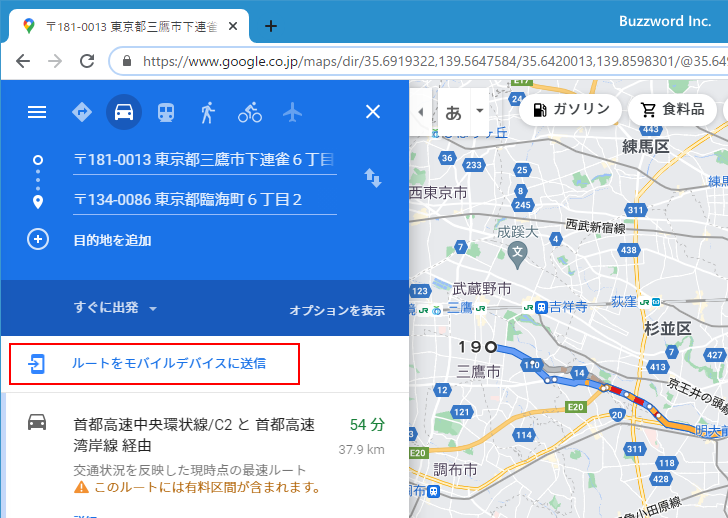This screenshot has width=728, height=518.
Task: Open the Google Maps hamburger menu
Action: (37, 112)
